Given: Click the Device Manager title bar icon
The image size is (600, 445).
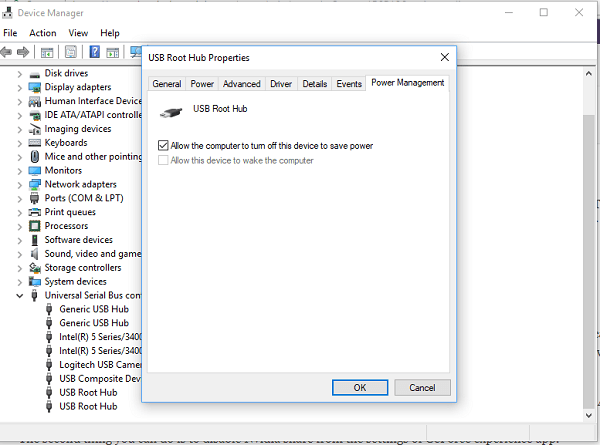Looking at the screenshot, I should (x=7, y=13).
